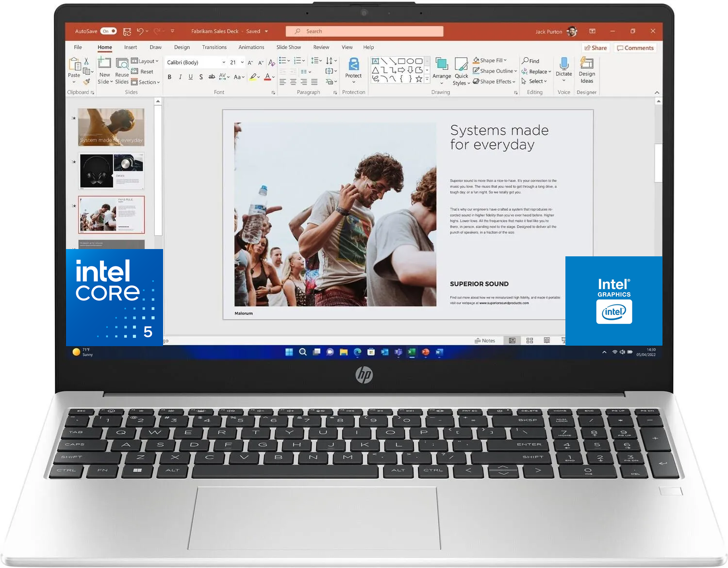Open Microsoft Edge from the taskbar
The height and width of the screenshot is (568, 728).
(x=358, y=352)
